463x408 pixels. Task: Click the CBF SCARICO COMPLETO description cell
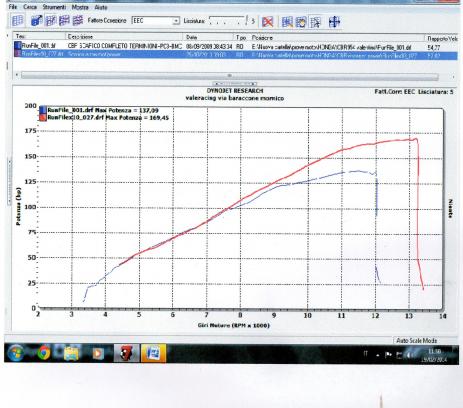point(124,46)
